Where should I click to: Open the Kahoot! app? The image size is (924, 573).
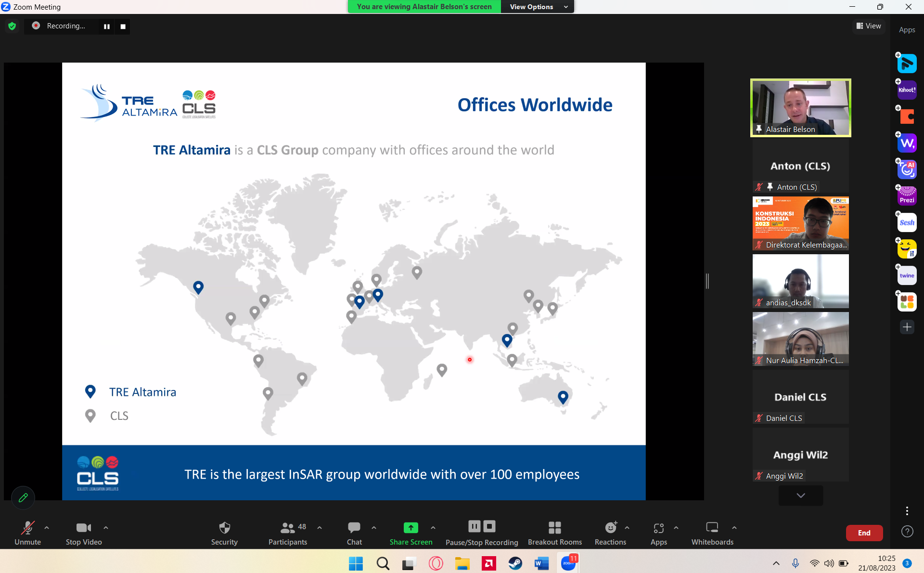(x=907, y=90)
